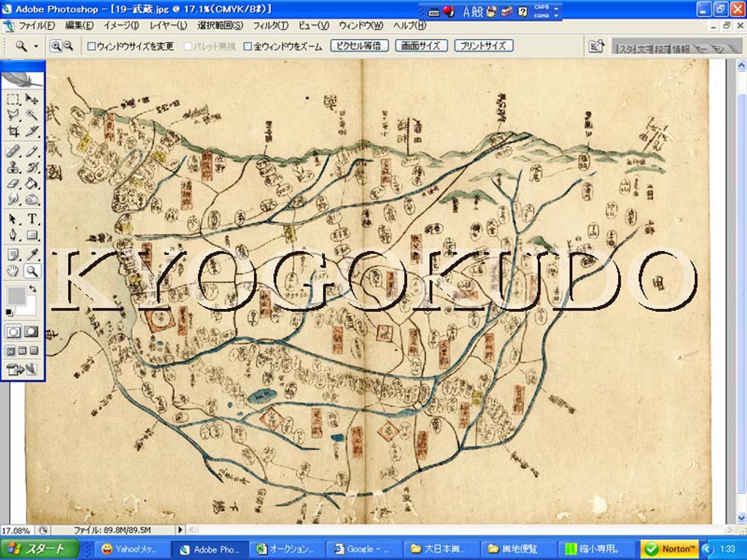This screenshot has height=560, width=747.
Task: Select the Zoom tool in toolbox
Action: (32, 271)
